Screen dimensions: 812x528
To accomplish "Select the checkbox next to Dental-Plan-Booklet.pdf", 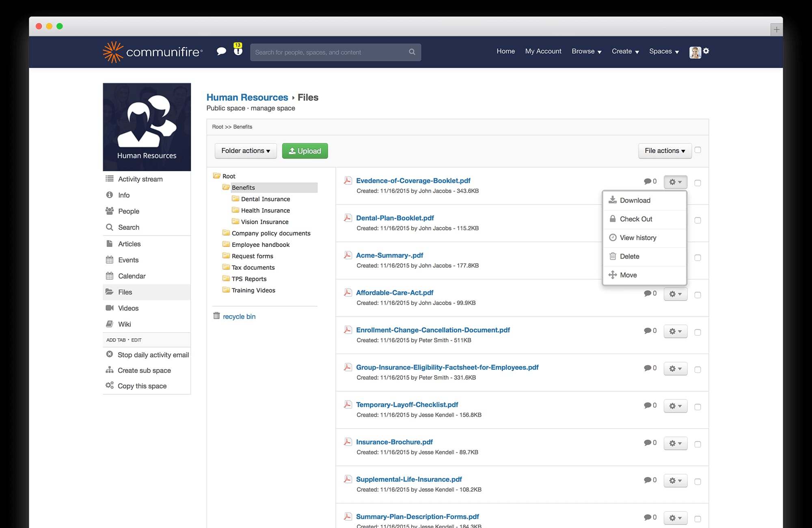I will 698,220.
